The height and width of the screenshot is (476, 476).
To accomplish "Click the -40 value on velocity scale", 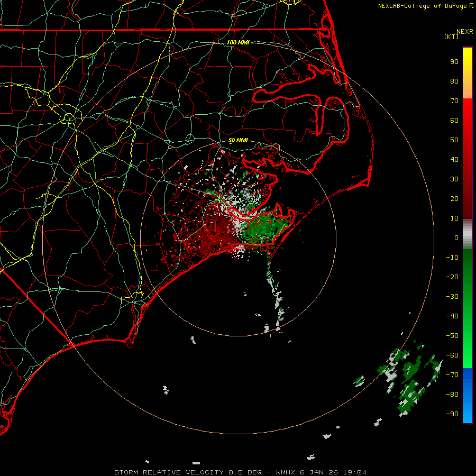I will [452, 316].
